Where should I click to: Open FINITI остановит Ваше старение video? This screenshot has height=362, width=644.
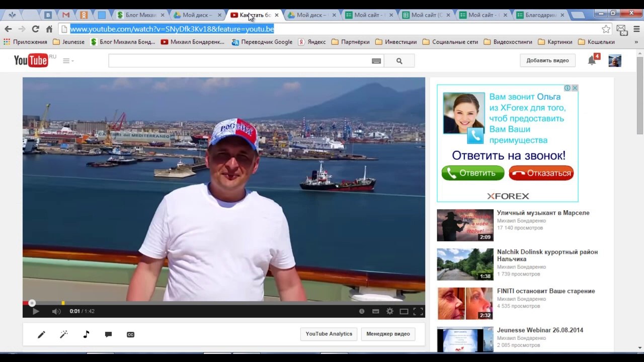[x=546, y=291]
